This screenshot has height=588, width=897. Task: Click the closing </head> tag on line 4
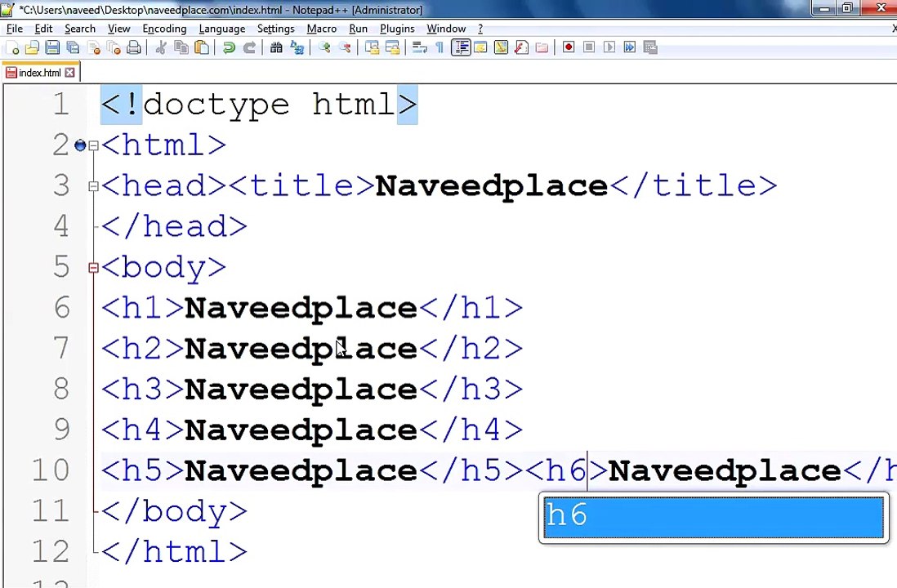point(174,226)
